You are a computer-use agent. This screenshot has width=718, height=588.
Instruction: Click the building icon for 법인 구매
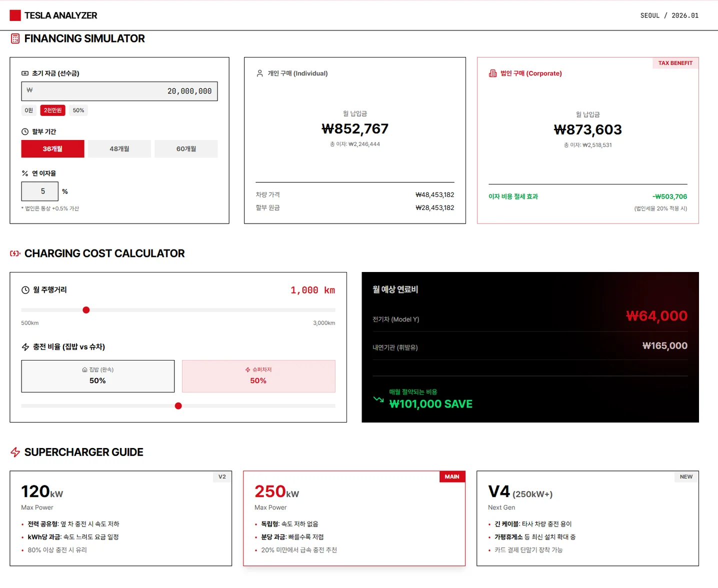coord(493,73)
